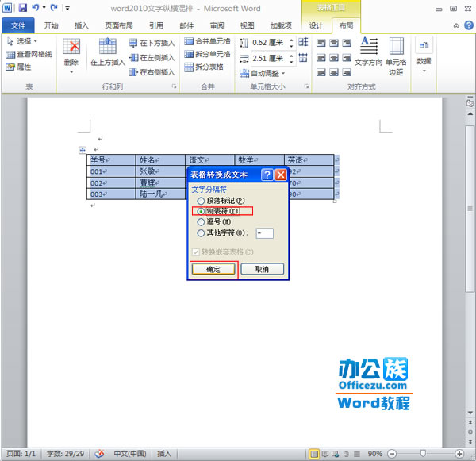Viewport: 476px width, 461px height.
Task: Click the Word Help question mark icon
Action: pyautogui.click(x=469, y=25)
